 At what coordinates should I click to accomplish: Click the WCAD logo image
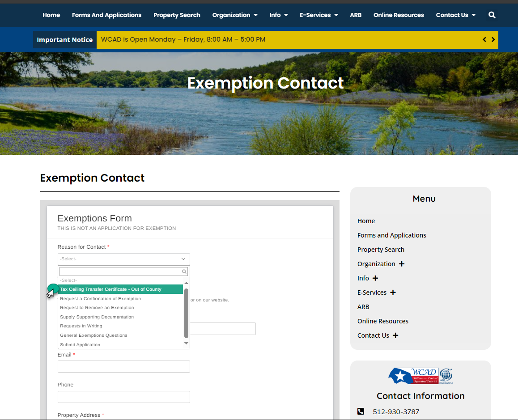pyautogui.click(x=420, y=376)
